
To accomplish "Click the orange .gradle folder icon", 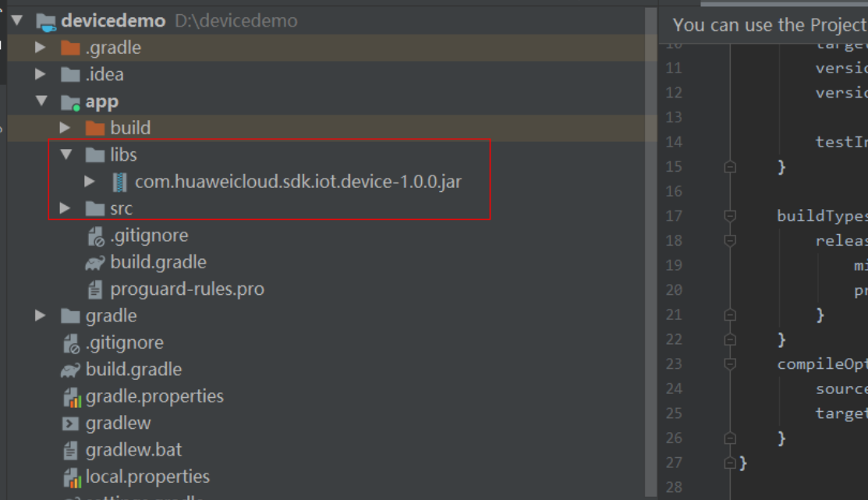I will (71, 48).
